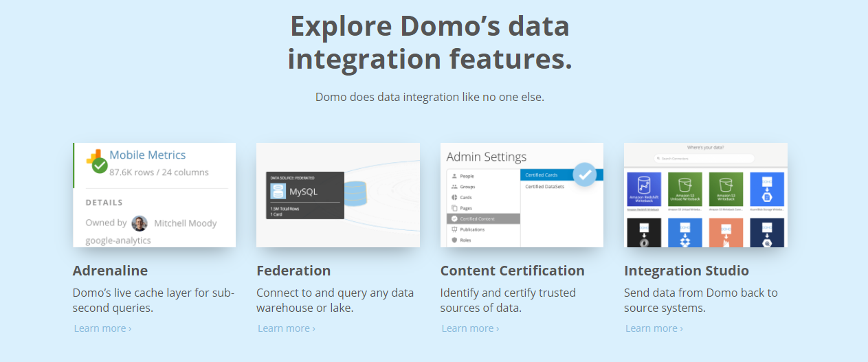Open the orange connector tile
The width and height of the screenshot is (868, 362).
(x=726, y=233)
